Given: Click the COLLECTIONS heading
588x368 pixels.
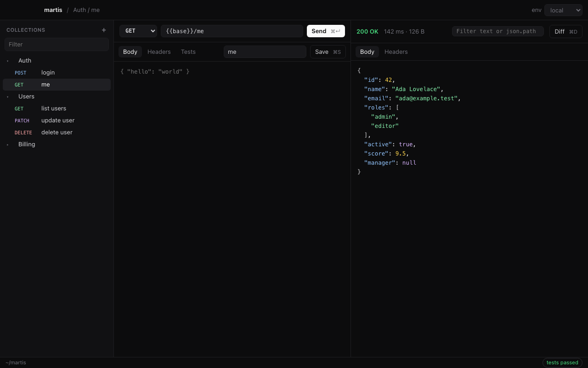Looking at the screenshot, I should tap(26, 30).
